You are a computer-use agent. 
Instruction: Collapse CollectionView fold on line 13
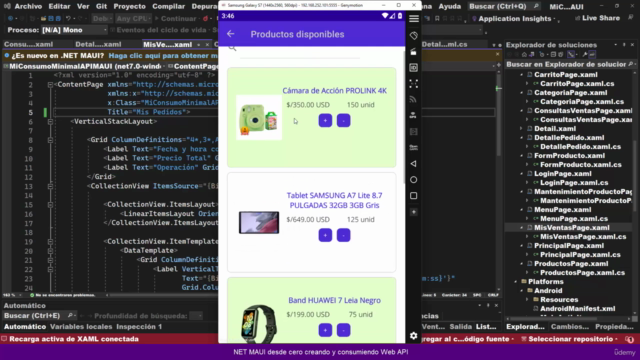tap(50, 186)
